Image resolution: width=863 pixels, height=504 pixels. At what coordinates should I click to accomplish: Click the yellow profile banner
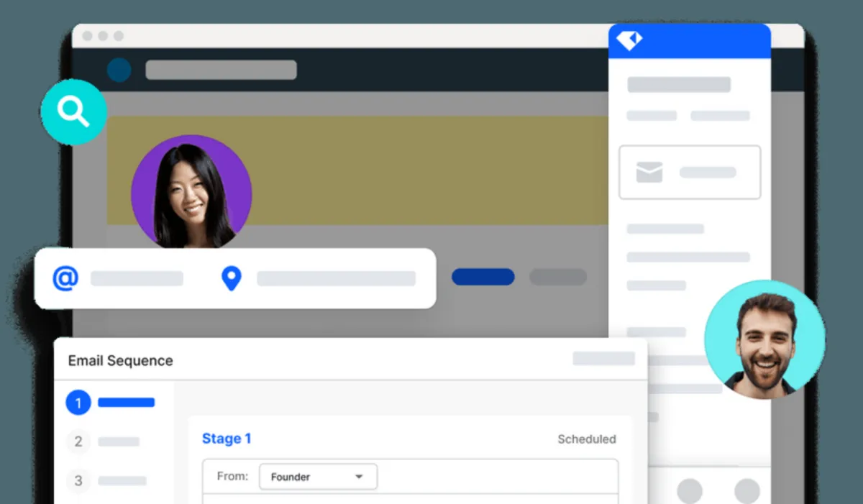[x=358, y=170]
